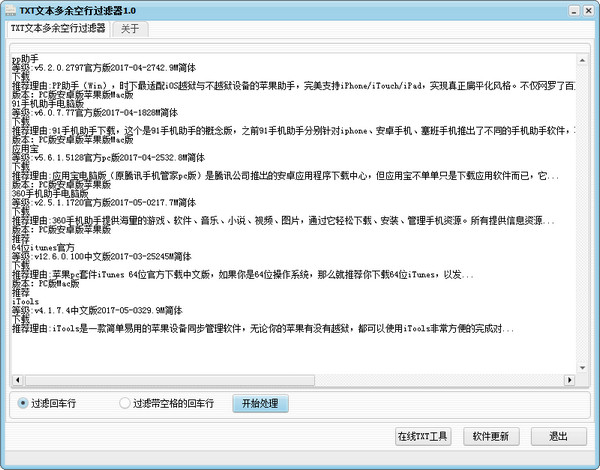The image size is (600, 470).
Task: Click the line starting '等级:v6.0.7.77官方版'
Action: [95, 113]
